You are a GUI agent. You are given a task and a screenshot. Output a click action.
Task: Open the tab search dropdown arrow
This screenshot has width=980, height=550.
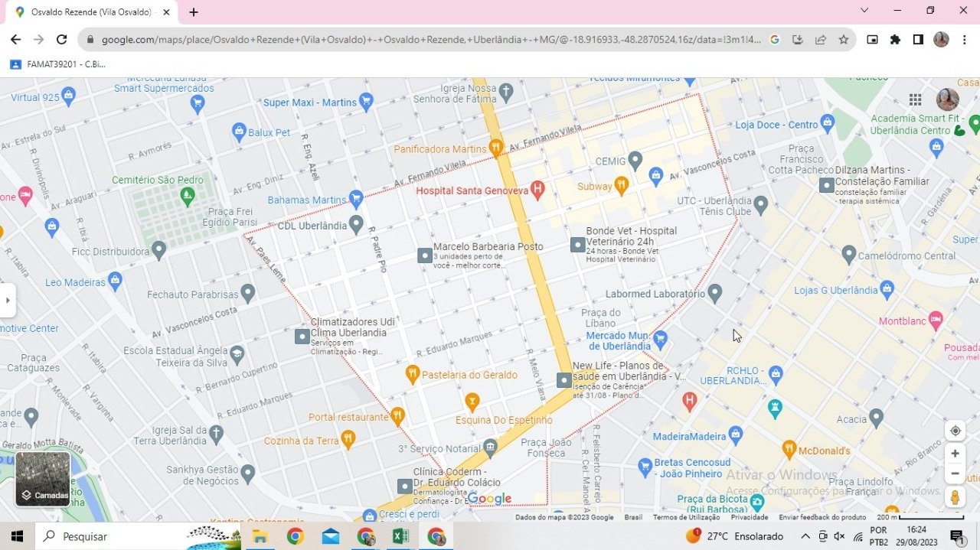click(864, 11)
